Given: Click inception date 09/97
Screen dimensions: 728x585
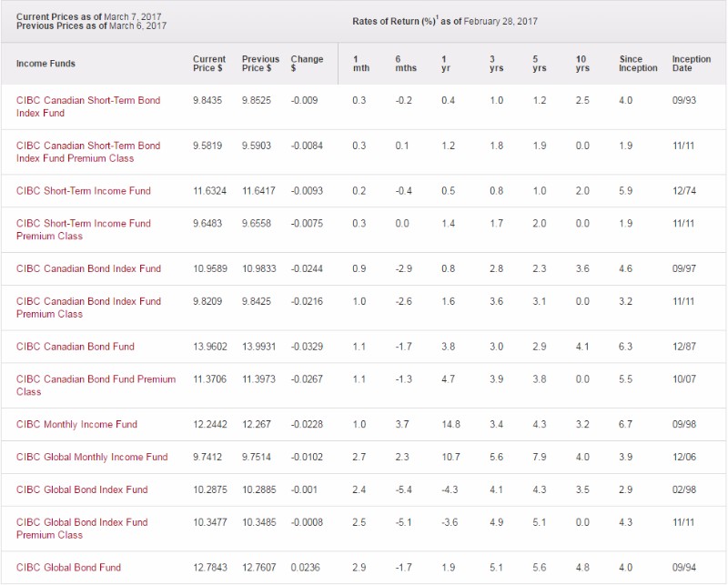Looking at the screenshot, I should [x=684, y=268].
